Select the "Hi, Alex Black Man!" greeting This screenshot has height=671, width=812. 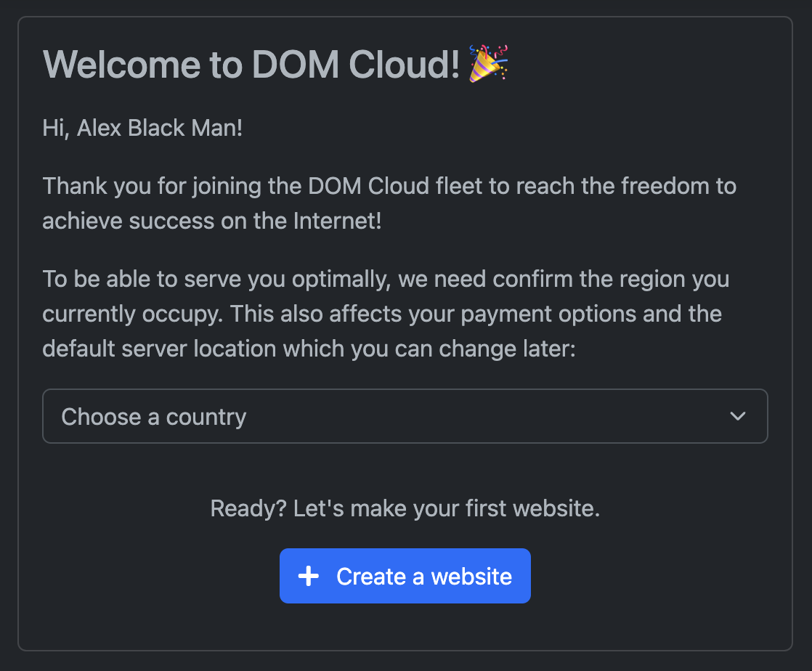point(142,129)
